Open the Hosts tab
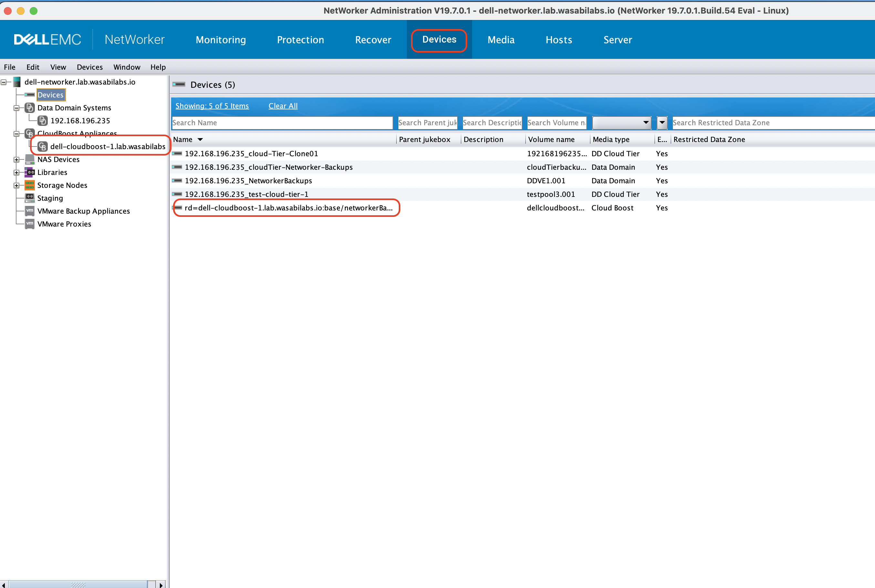Screen dimensions: 875x588 coord(559,39)
